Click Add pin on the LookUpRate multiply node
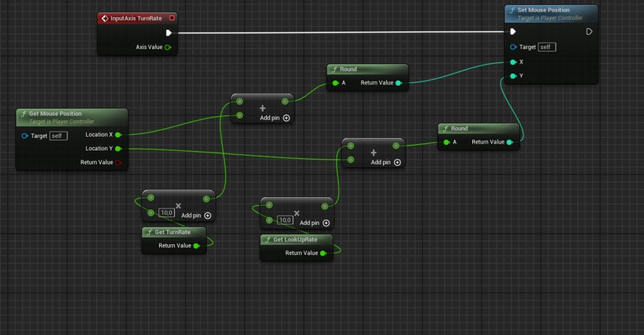Image resolution: width=644 pixels, height=335 pixels. [314, 223]
